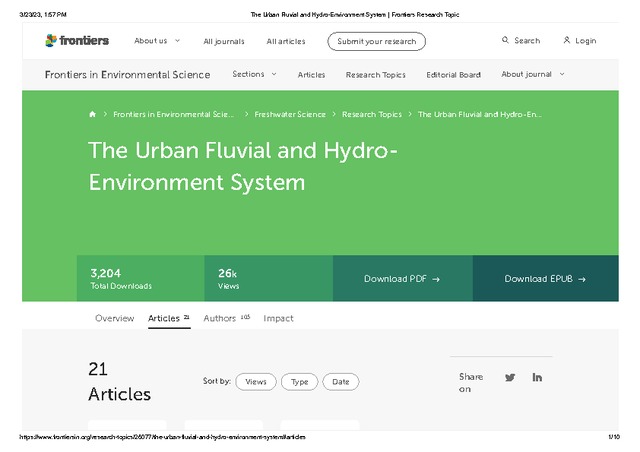640x452 pixels.
Task: Sort articles by Type
Action: click(x=299, y=382)
